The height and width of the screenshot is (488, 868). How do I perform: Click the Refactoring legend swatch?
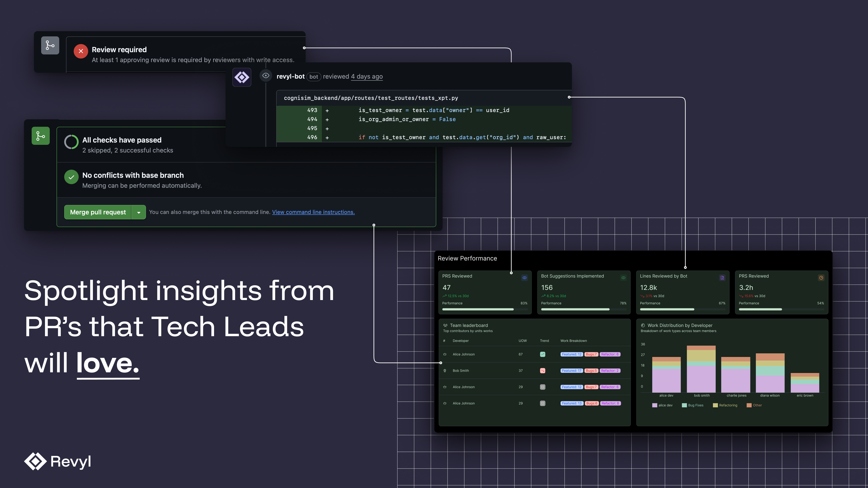pyautogui.click(x=715, y=405)
